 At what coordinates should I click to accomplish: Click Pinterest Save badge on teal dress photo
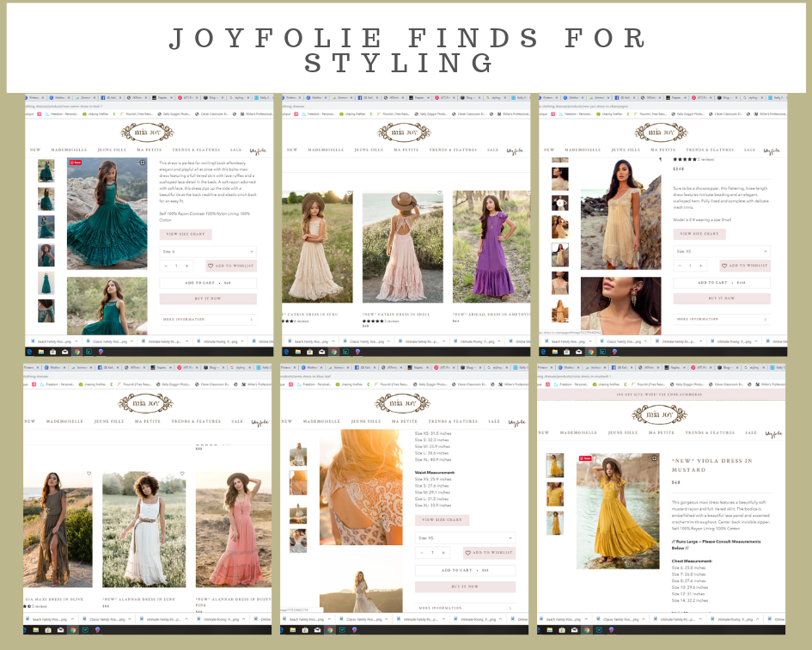point(76,162)
